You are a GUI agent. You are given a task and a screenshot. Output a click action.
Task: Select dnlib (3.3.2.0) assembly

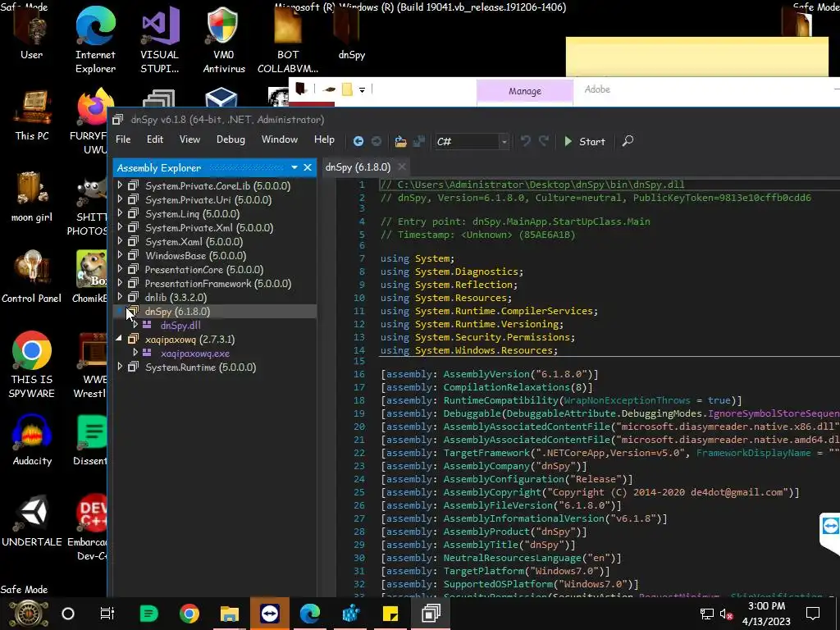click(176, 297)
